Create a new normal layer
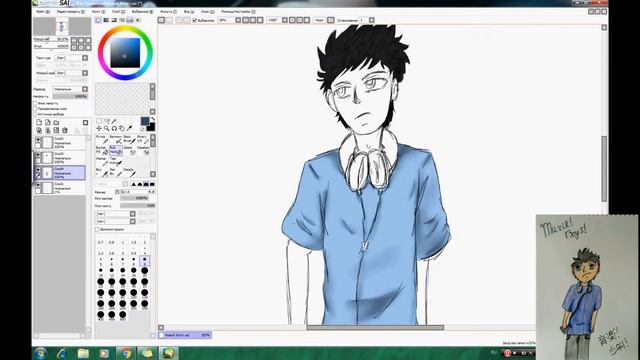Screen dimensions: 640x360 (39, 122)
